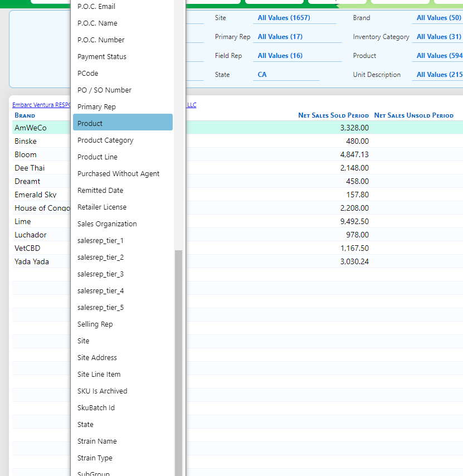Expand Field Rep filter All Values (16)
463x476 pixels.
point(280,56)
